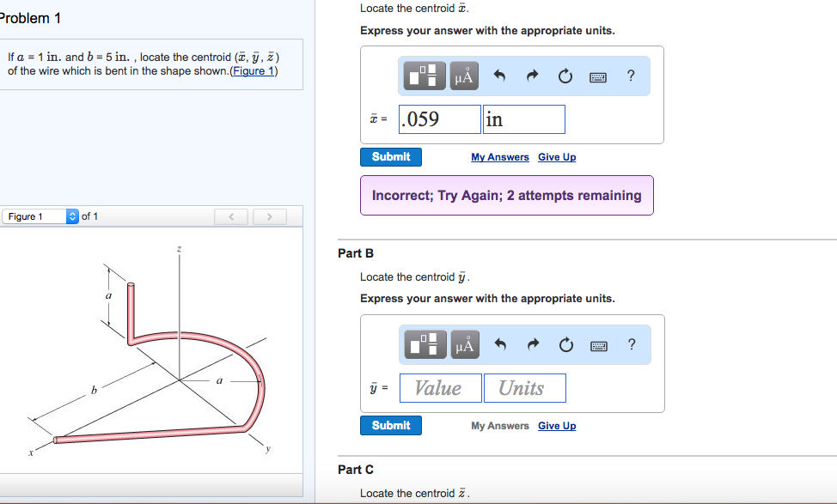
Task: Click the undo arrow in Part B toolbar
Action: point(499,343)
